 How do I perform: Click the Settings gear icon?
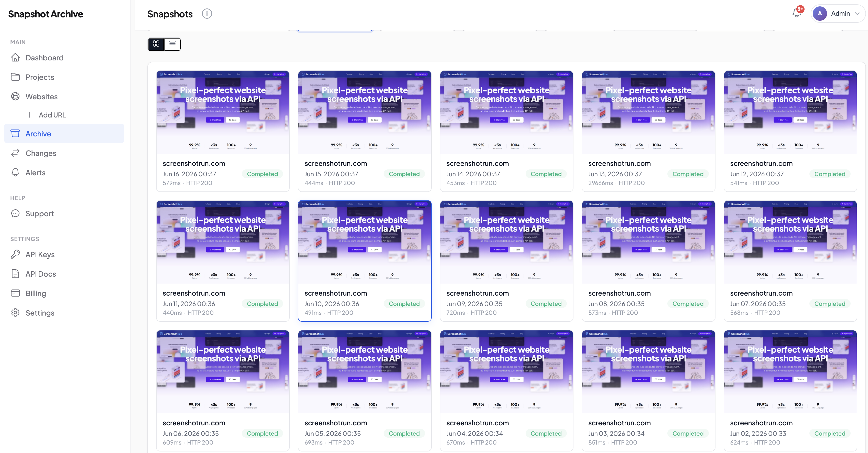pos(15,312)
